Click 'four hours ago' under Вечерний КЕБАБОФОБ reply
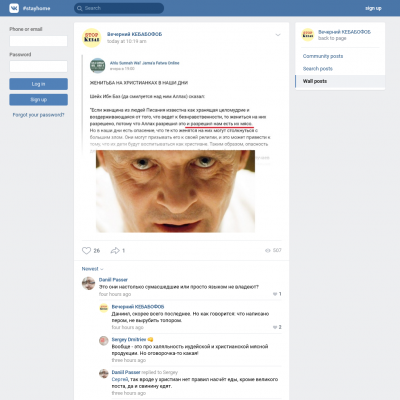This screenshot has width=400, height=400. 128,327
